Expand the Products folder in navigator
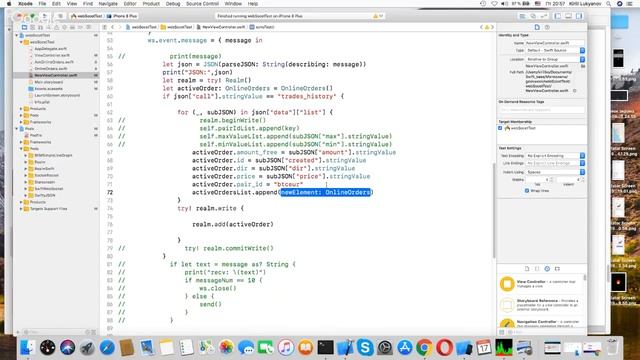 pyautogui.click(x=21, y=109)
